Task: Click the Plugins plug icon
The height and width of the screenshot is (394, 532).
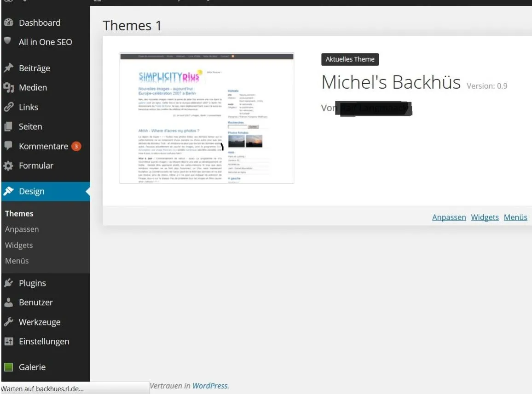Action: point(8,283)
